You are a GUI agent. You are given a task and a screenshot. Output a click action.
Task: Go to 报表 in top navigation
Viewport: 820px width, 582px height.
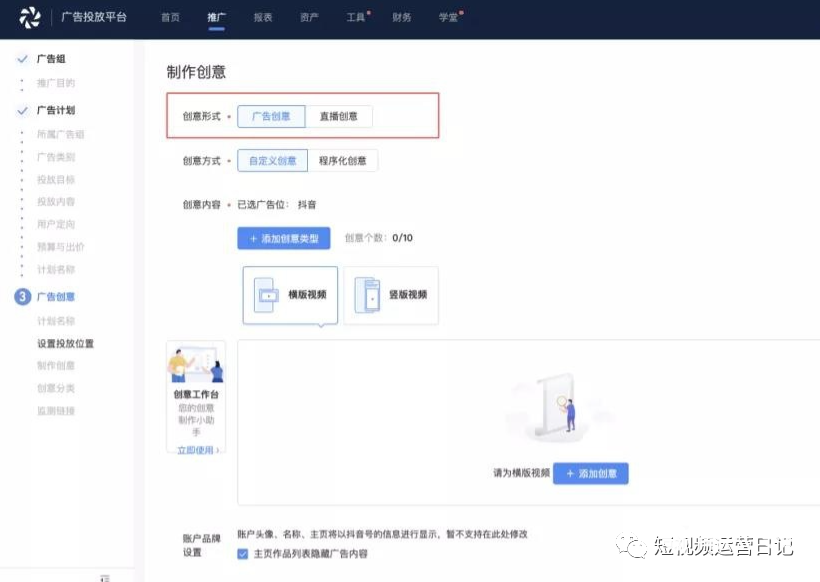[x=263, y=18]
